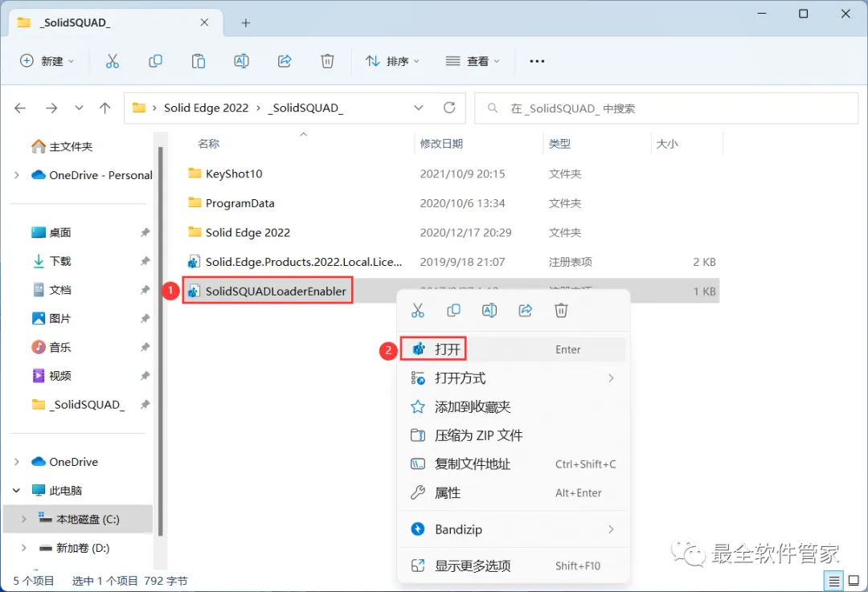Click the Solid Edge 2022 breadcrumb
The image size is (868, 592).
click(206, 108)
